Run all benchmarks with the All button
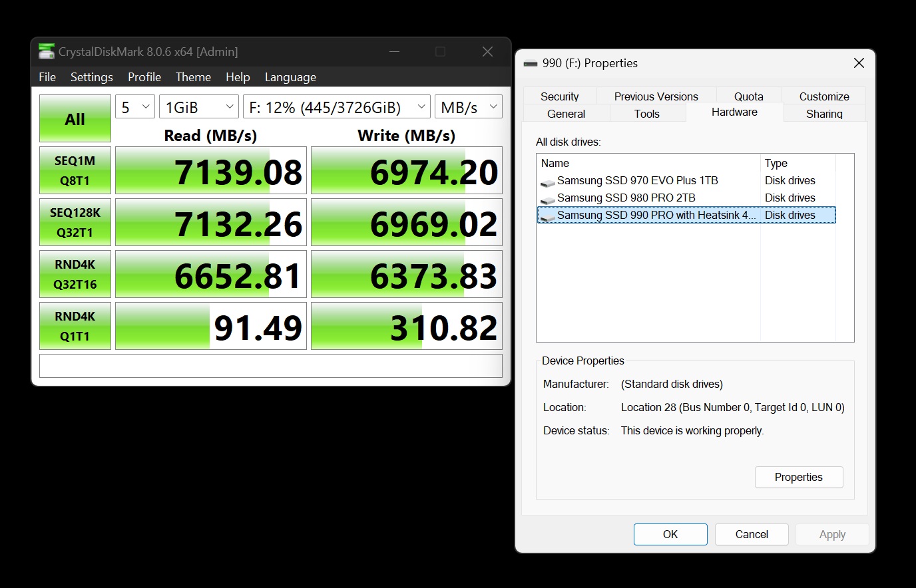 coord(75,119)
